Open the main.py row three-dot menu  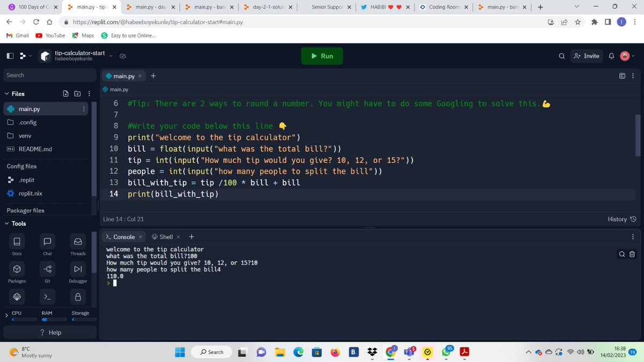84,109
